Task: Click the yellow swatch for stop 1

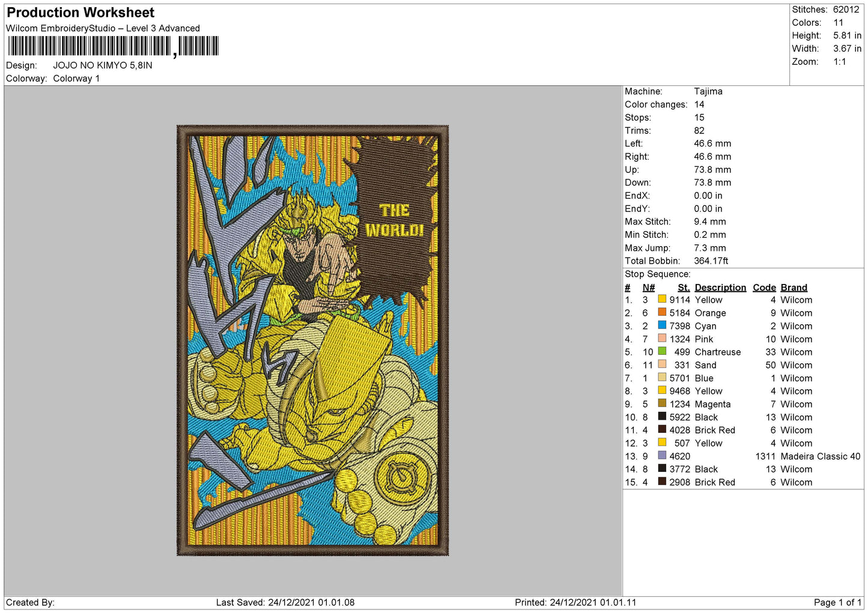Action: 662,299
